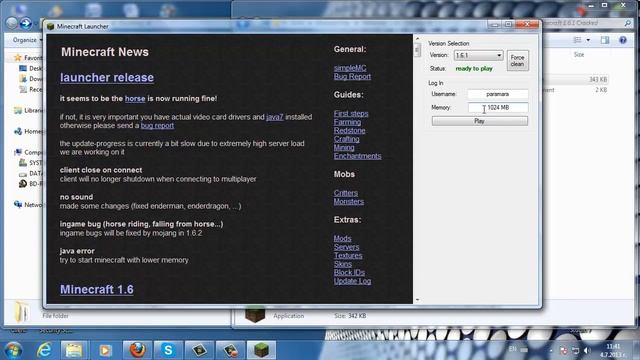The width and height of the screenshot is (640, 360).
Task: Open Skype from the taskbar
Action: pyautogui.click(x=168, y=350)
